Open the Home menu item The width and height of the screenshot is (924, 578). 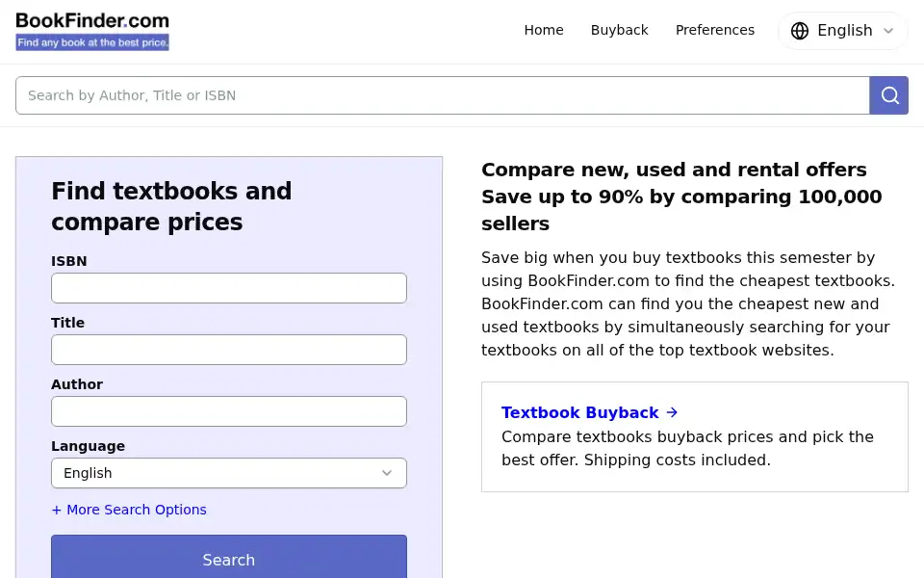click(x=543, y=30)
